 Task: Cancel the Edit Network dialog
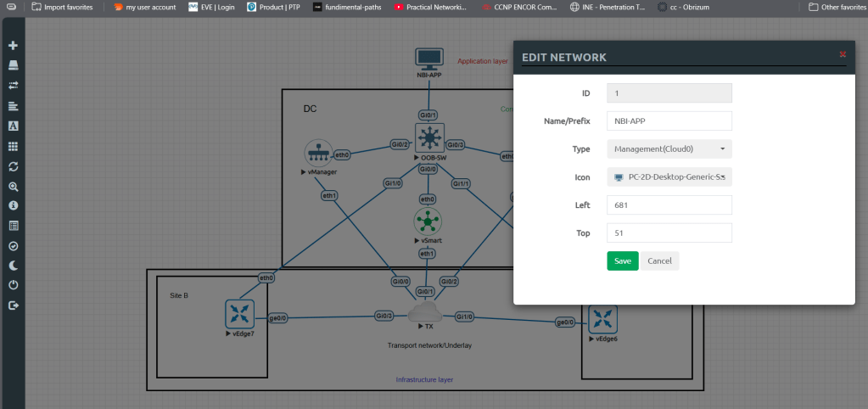[659, 261]
